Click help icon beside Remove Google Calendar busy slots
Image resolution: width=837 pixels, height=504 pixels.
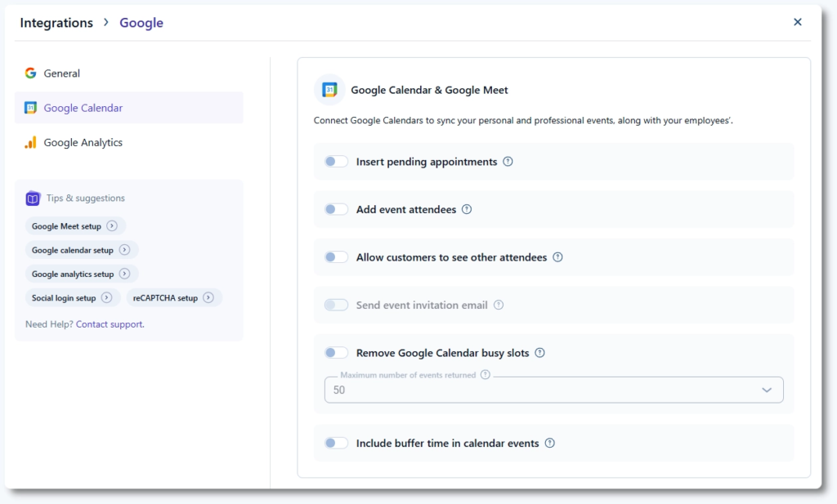539,353
